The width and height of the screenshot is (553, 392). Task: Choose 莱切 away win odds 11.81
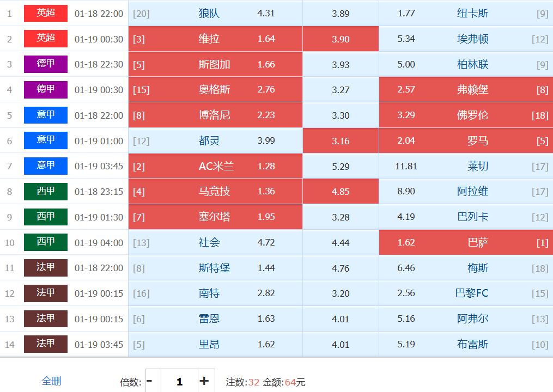[x=466, y=166]
